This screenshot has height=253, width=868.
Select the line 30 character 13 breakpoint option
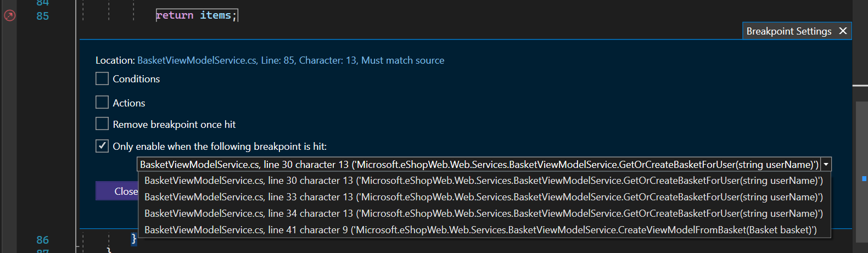click(483, 181)
